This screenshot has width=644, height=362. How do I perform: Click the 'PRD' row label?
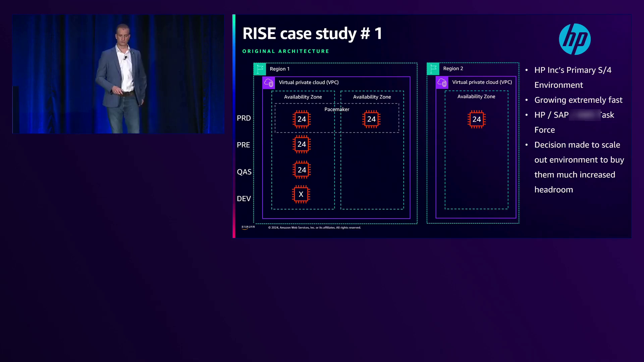(x=244, y=118)
